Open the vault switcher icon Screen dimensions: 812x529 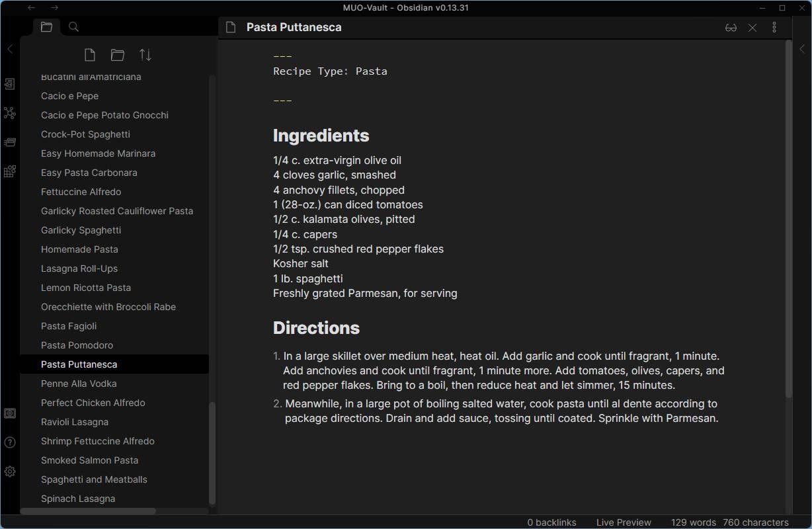coord(9,413)
